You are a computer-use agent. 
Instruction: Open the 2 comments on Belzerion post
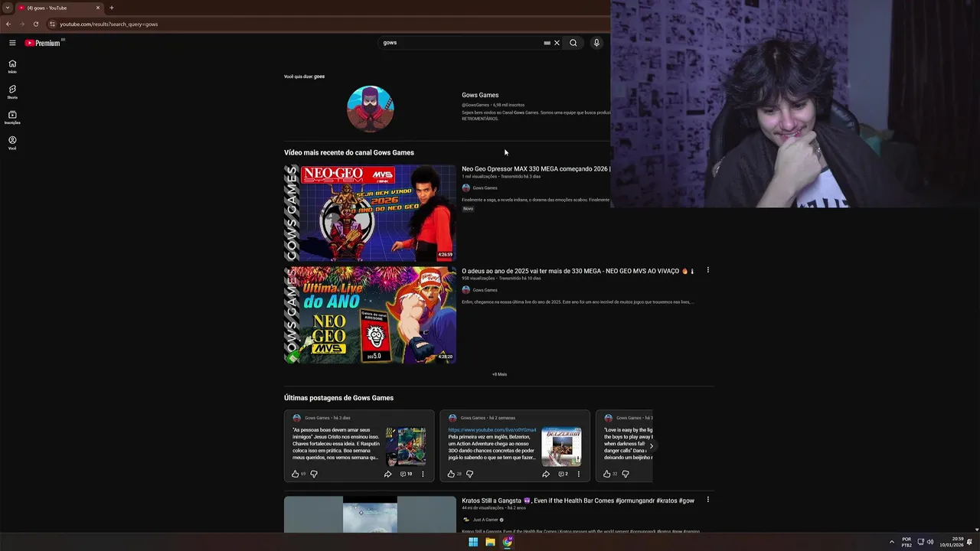(x=563, y=474)
